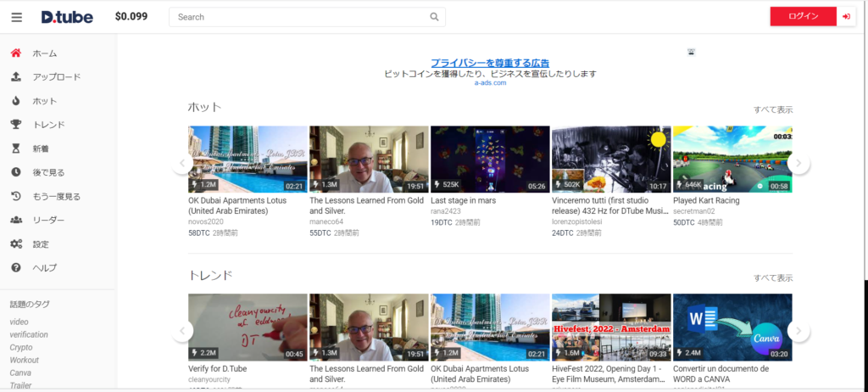This screenshot has width=868, height=392.
Task: Click the ホーム house icon
Action: coord(16,53)
